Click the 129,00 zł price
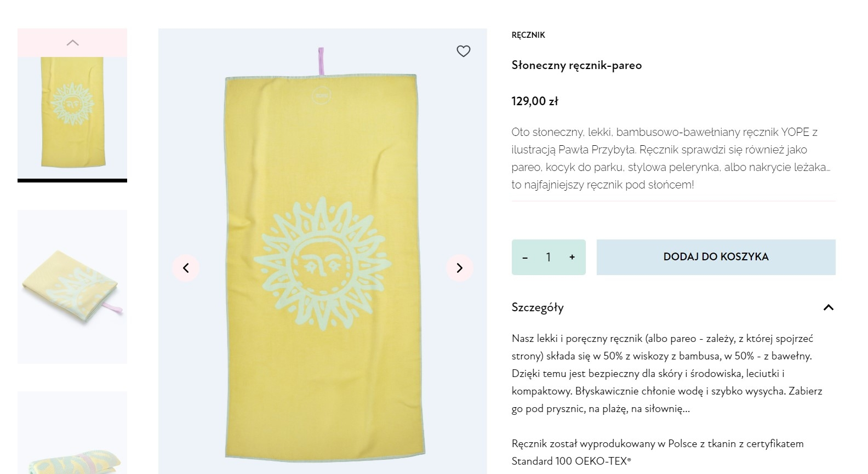 click(535, 101)
